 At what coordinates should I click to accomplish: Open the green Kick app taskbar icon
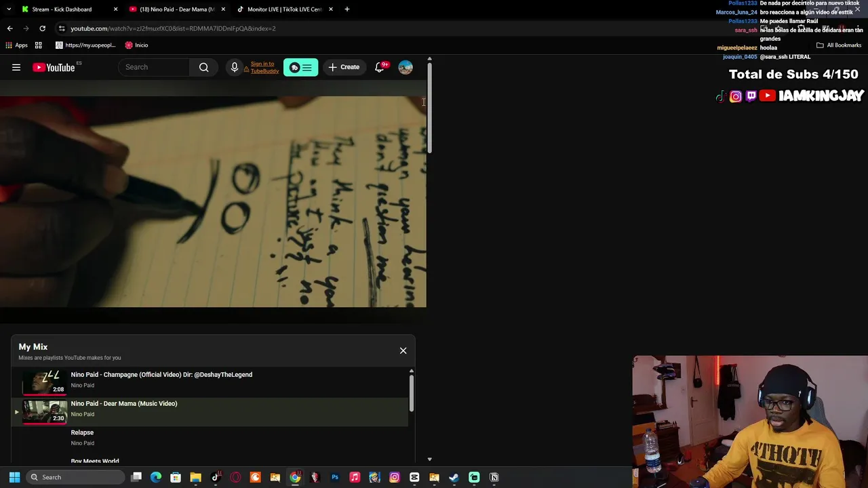474,477
